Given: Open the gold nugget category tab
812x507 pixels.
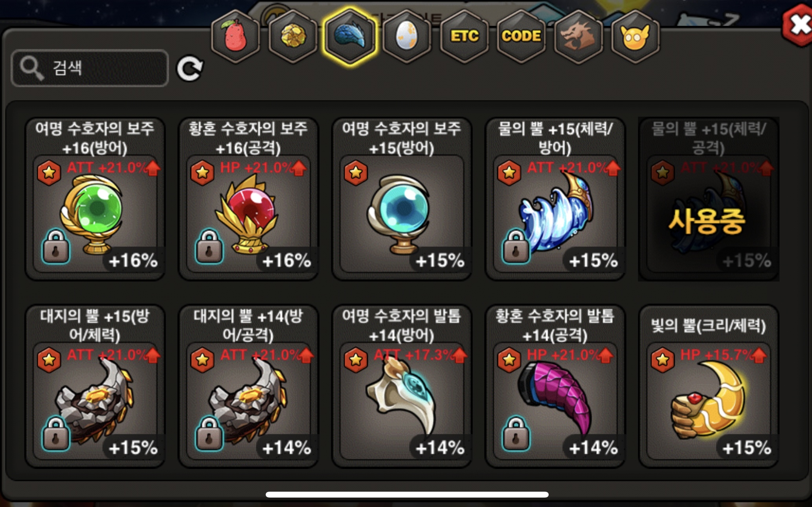Looking at the screenshot, I should click(293, 36).
